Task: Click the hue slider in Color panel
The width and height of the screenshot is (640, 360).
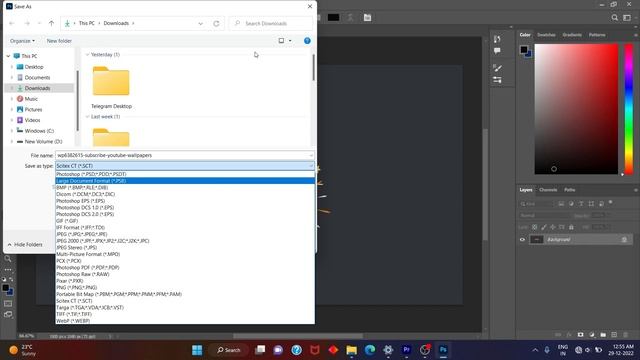Action: [629, 109]
